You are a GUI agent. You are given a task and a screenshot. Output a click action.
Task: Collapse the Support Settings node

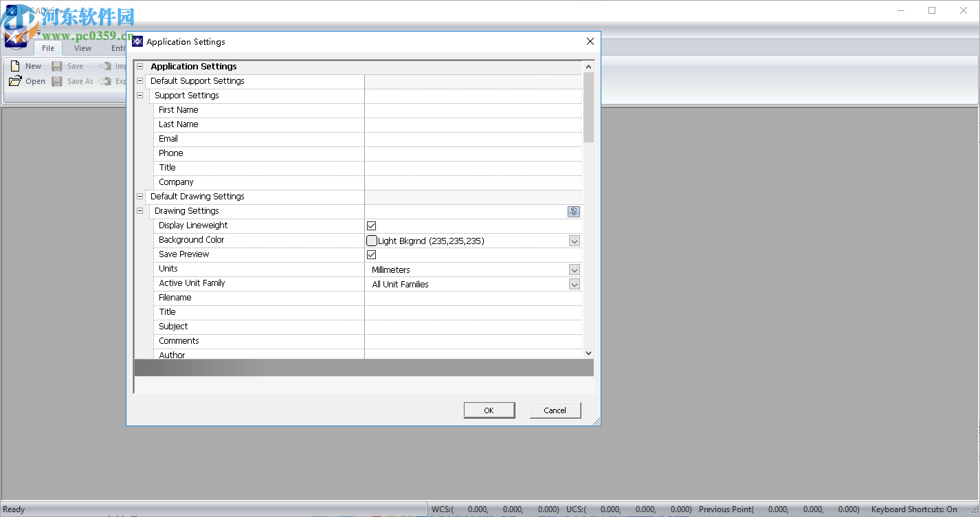140,96
